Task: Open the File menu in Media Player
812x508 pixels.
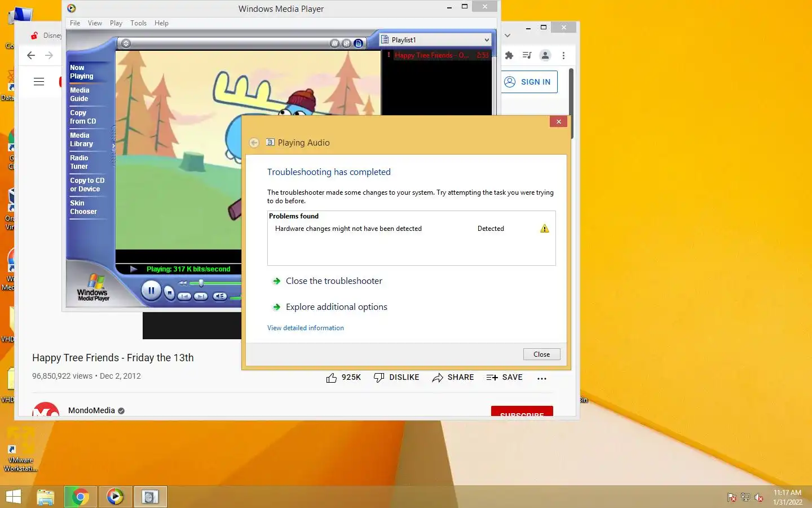Action: pos(75,23)
